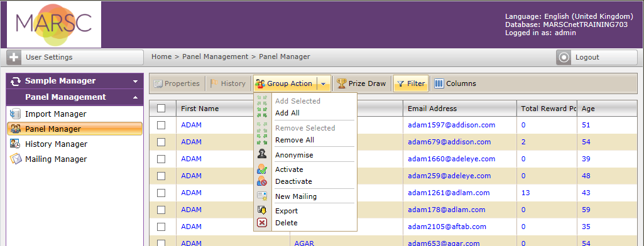Click the Columns icon in toolbar

[x=439, y=83]
